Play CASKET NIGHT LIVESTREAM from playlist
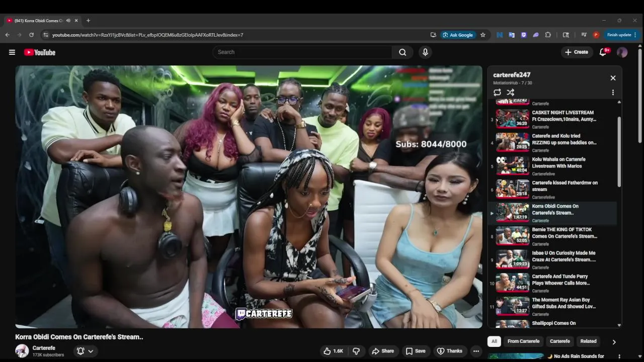Image resolution: width=644 pixels, height=362 pixels. [x=552, y=120]
